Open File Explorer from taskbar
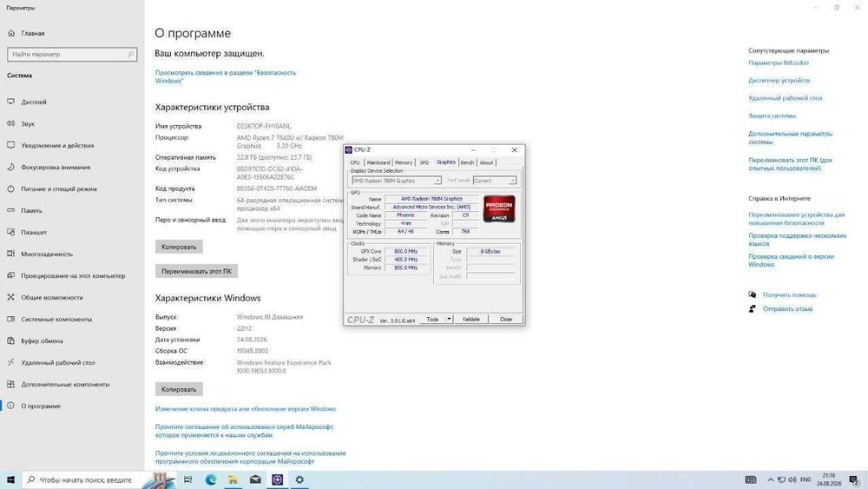Viewport: 868px width, 489px height. (233, 479)
